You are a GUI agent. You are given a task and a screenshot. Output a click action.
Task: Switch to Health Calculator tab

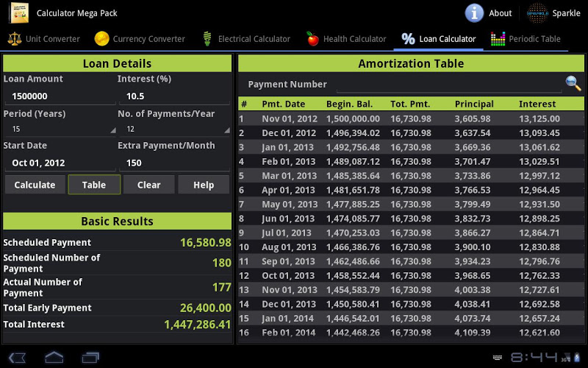pyautogui.click(x=346, y=39)
